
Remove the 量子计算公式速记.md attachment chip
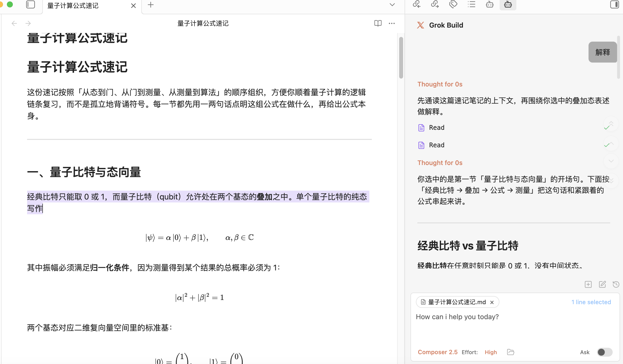point(492,302)
